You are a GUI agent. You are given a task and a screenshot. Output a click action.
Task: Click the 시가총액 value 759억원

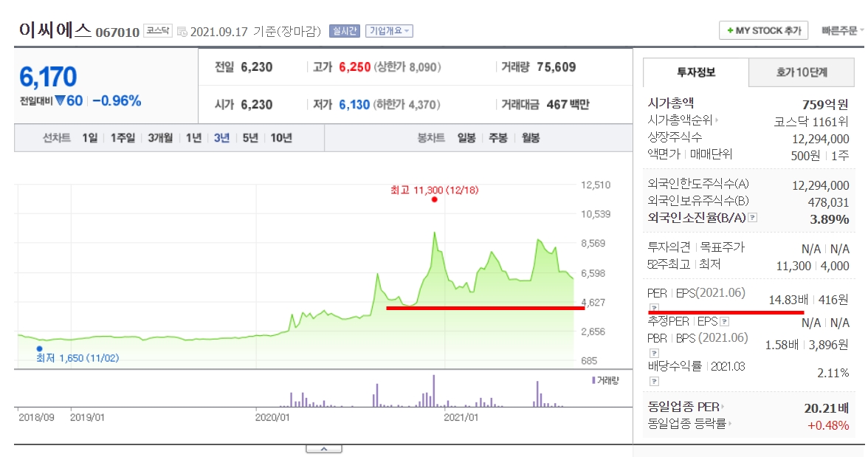coord(825,104)
